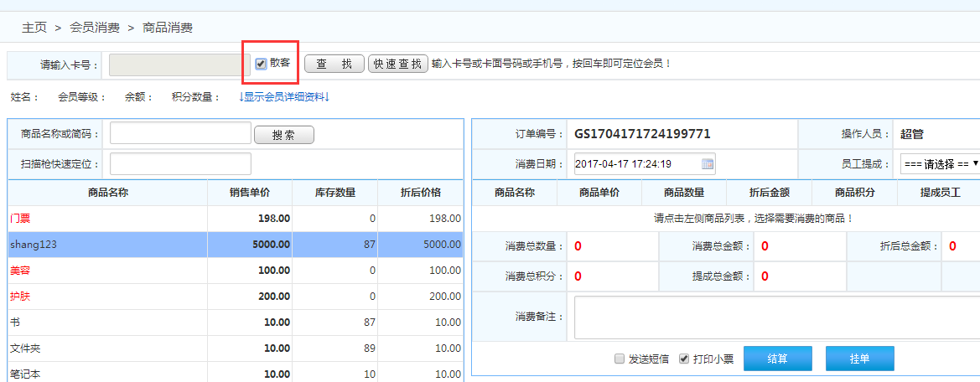The height and width of the screenshot is (382, 980).
Task: Click the blue 挂单 hold order button
Action: coord(859,359)
